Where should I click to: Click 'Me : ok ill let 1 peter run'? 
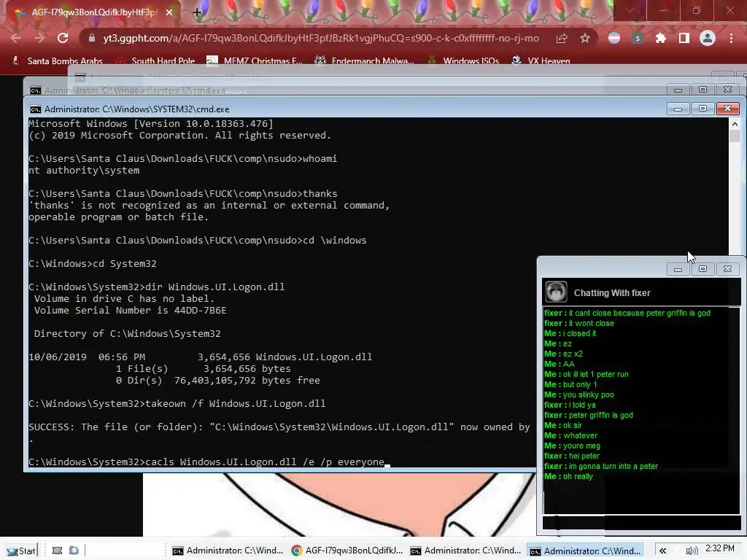click(x=587, y=374)
